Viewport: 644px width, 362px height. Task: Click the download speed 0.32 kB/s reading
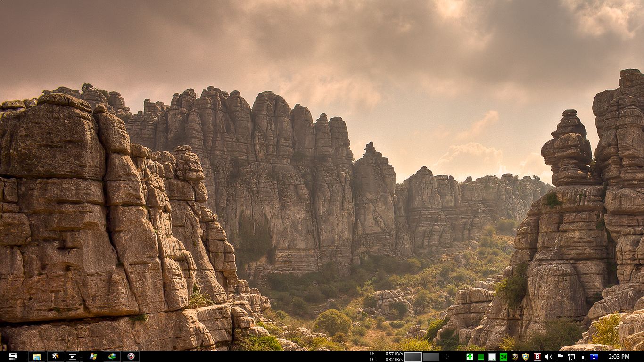(394, 359)
